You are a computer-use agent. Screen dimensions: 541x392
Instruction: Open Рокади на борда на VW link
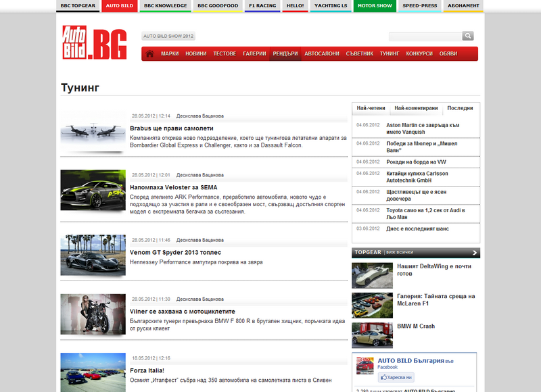pos(416,162)
